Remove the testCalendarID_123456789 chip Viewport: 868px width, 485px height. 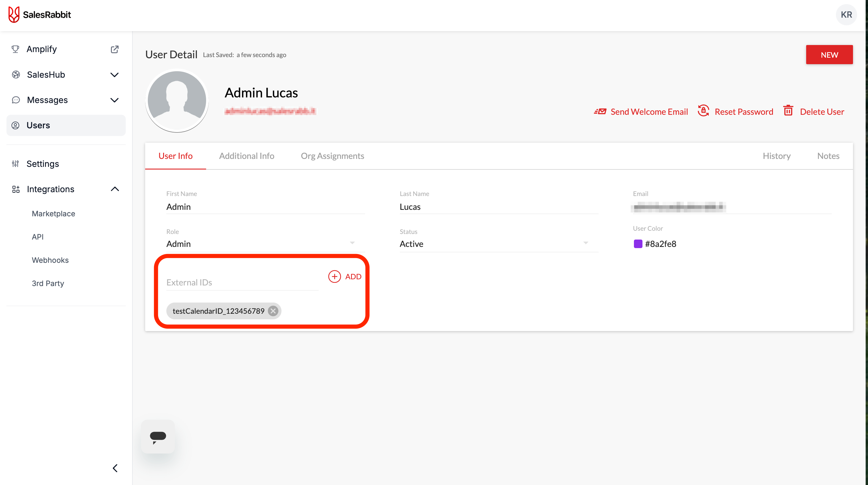click(273, 311)
